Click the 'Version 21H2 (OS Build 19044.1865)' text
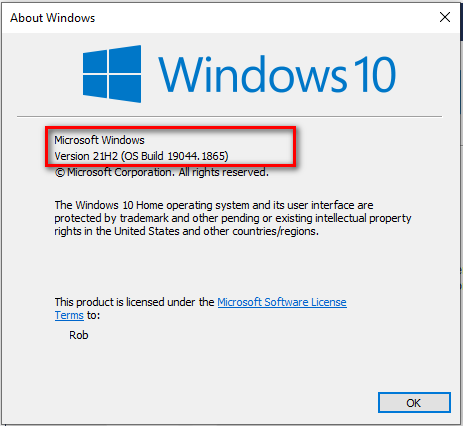 [x=141, y=156]
